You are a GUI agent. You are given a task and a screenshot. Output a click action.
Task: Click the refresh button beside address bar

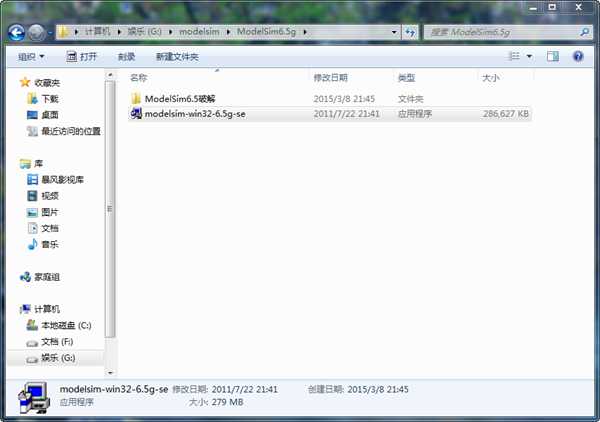[x=410, y=32]
